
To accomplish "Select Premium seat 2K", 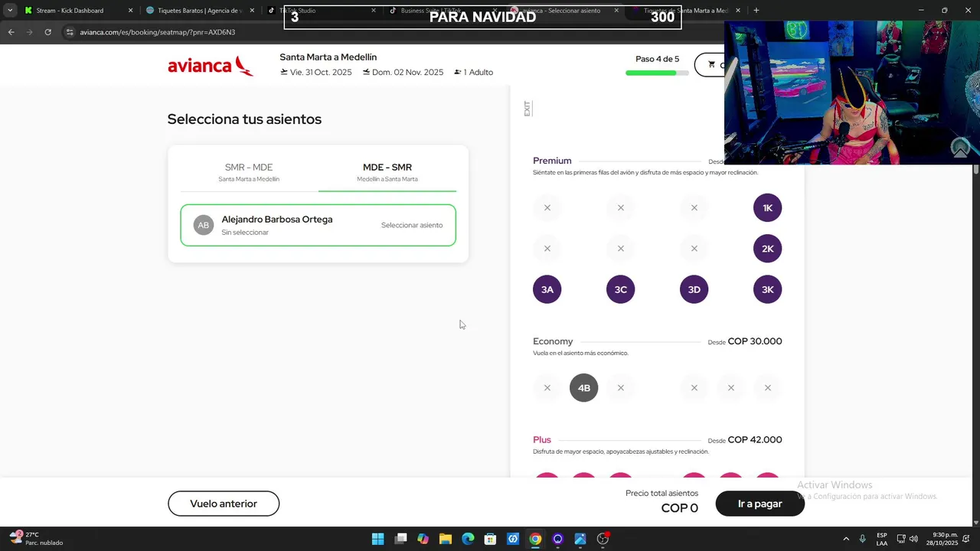I will (x=767, y=249).
